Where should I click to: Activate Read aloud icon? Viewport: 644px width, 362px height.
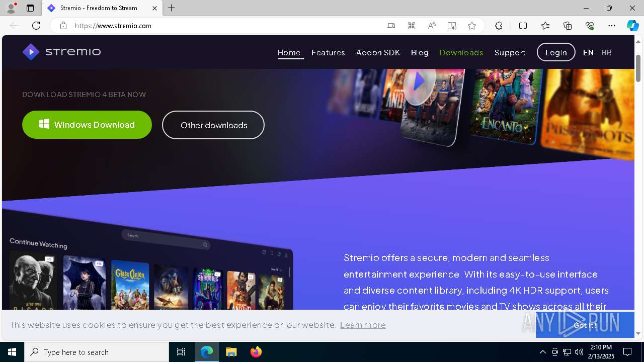432,26
